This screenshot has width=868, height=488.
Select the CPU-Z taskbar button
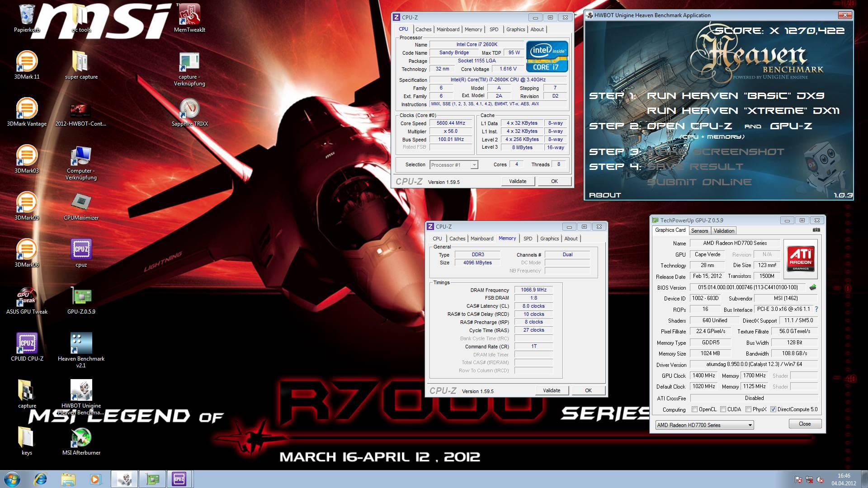[179, 479]
